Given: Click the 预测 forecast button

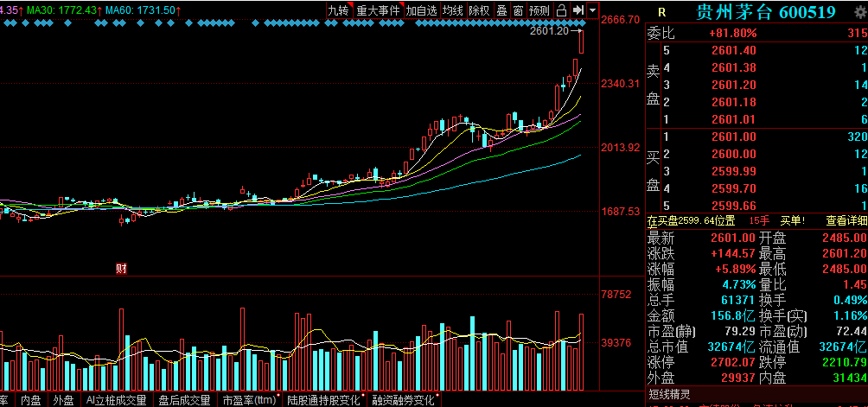Looking at the screenshot, I should click(539, 10).
